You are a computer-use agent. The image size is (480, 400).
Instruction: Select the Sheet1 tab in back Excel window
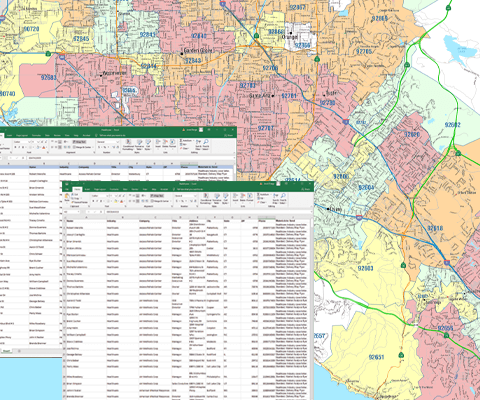pyautogui.click(x=6, y=351)
